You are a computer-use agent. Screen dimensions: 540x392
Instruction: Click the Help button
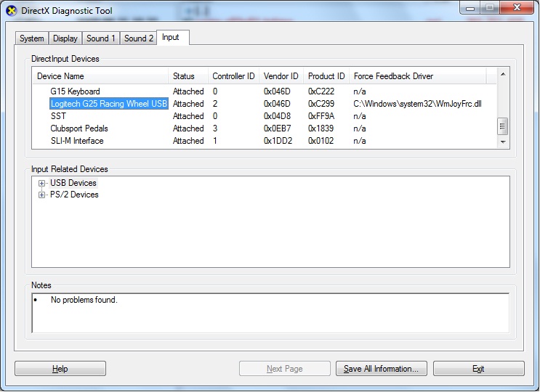click(x=60, y=369)
